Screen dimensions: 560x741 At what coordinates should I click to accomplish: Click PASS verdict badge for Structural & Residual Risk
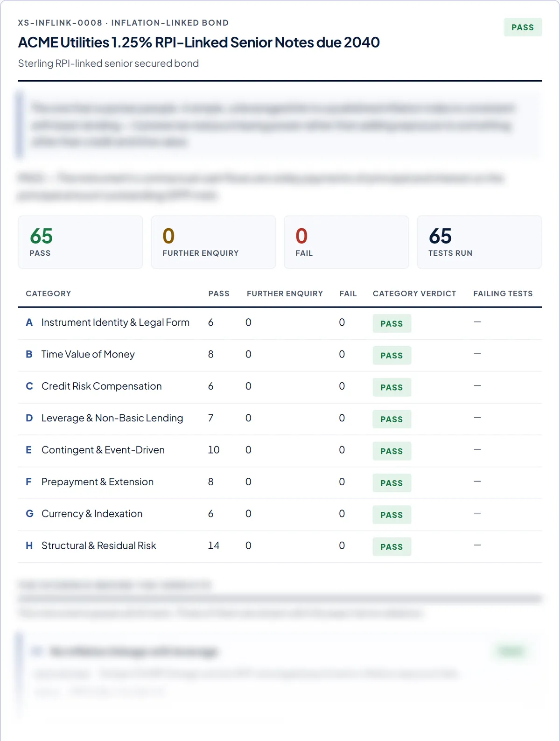pyautogui.click(x=392, y=547)
